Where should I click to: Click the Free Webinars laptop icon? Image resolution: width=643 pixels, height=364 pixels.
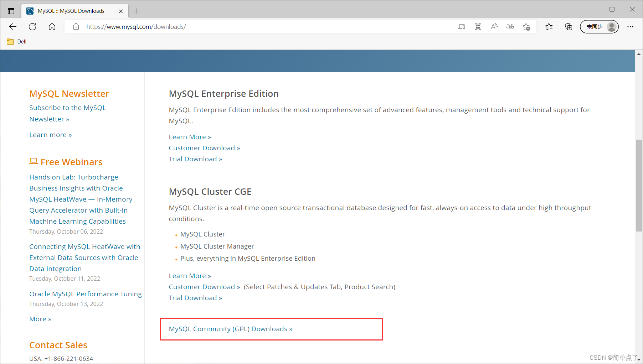[x=34, y=161]
